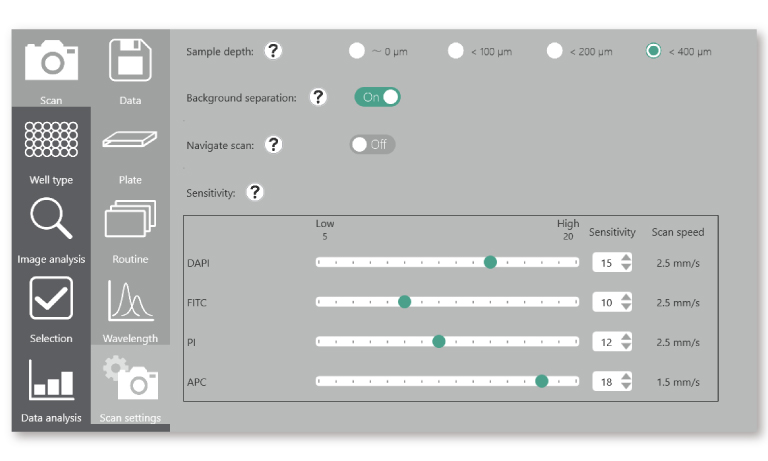Choose the < 200 µm sample depth
Image resolution: width=768 pixels, height=461 pixels.
click(x=555, y=51)
